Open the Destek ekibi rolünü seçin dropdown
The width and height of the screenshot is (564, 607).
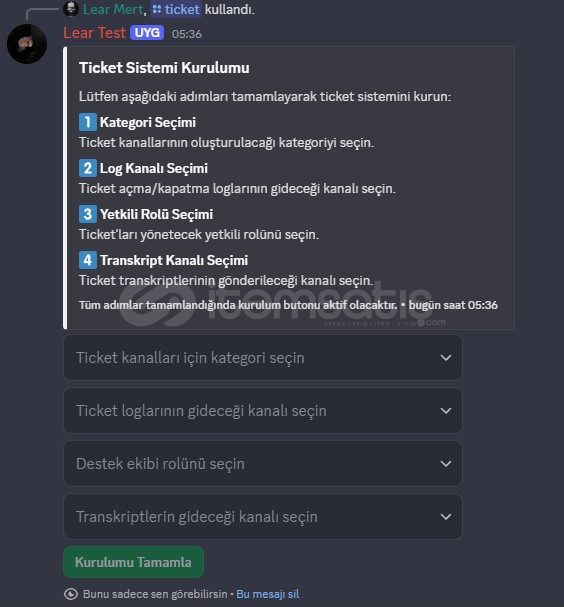click(263, 464)
